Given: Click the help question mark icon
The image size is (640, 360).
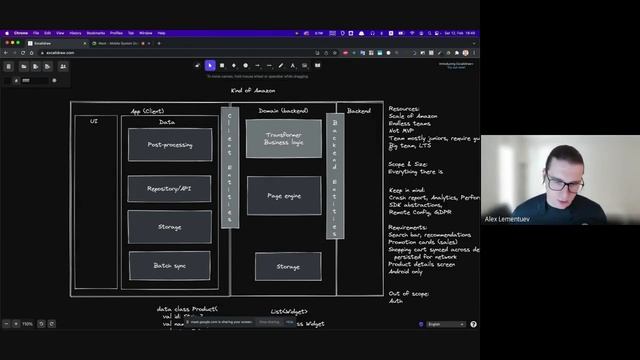Looking at the screenshot, I should (x=473, y=324).
